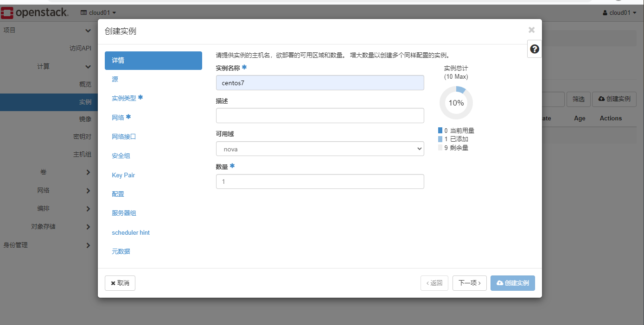644x325 pixels.
Task: Close the create instance dialog with X
Action: click(531, 30)
